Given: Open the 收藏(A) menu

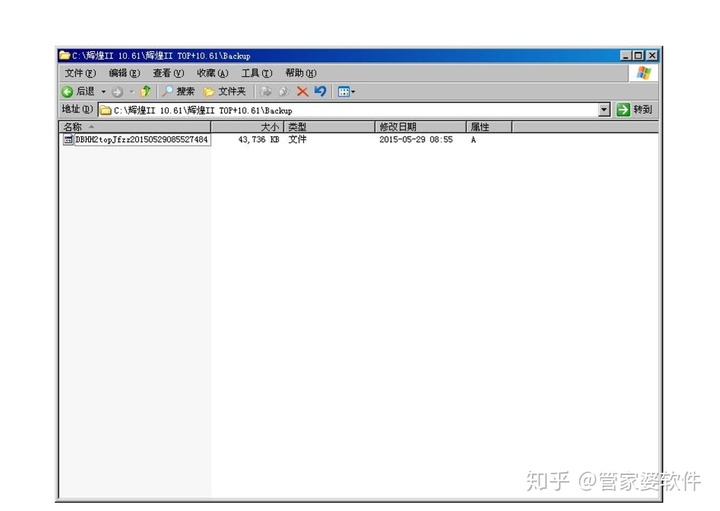Looking at the screenshot, I should [212, 73].
